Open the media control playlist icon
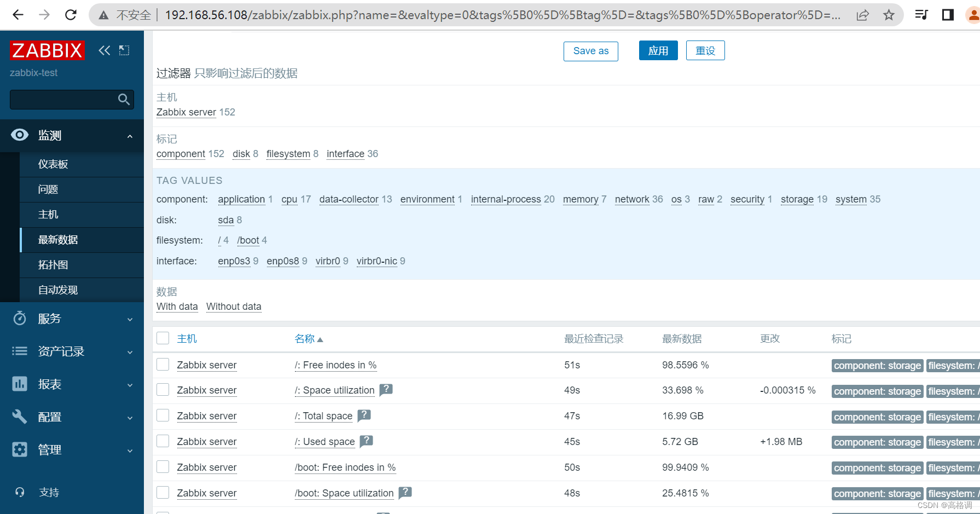The image size is (980, 514). tap(921, 15)
